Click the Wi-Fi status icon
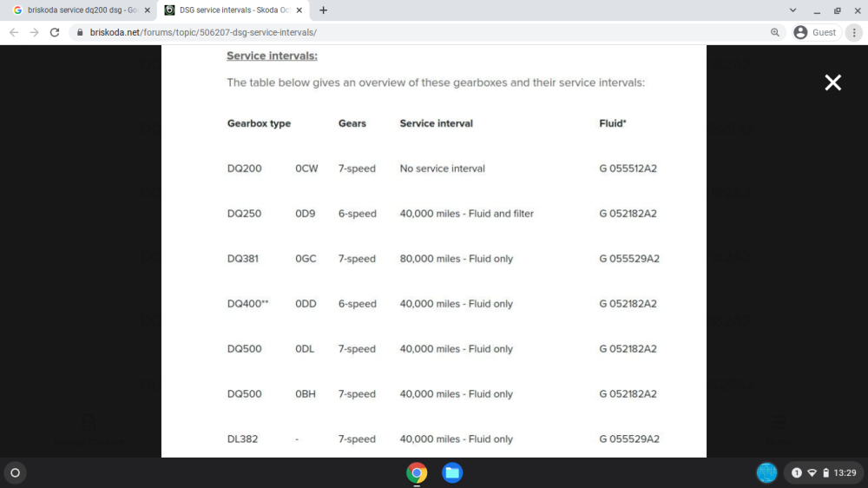Screen dimensions: 868x488 point(812,472)
